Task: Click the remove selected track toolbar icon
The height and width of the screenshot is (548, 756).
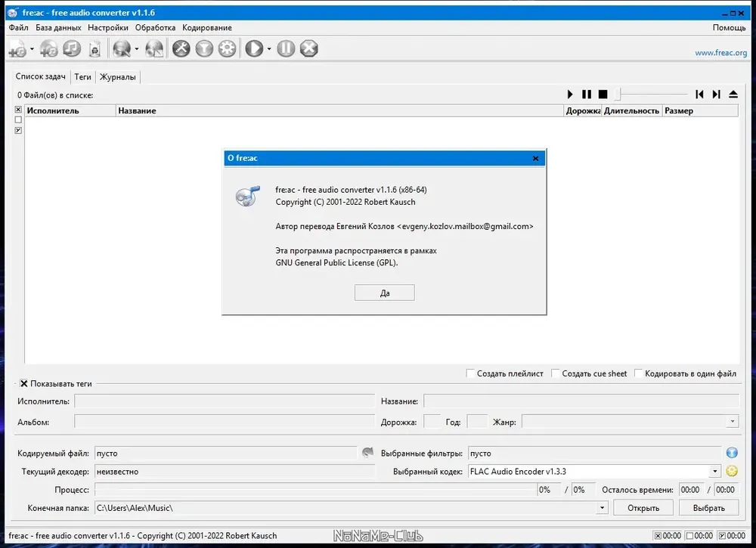Action: tap(72, 48)
